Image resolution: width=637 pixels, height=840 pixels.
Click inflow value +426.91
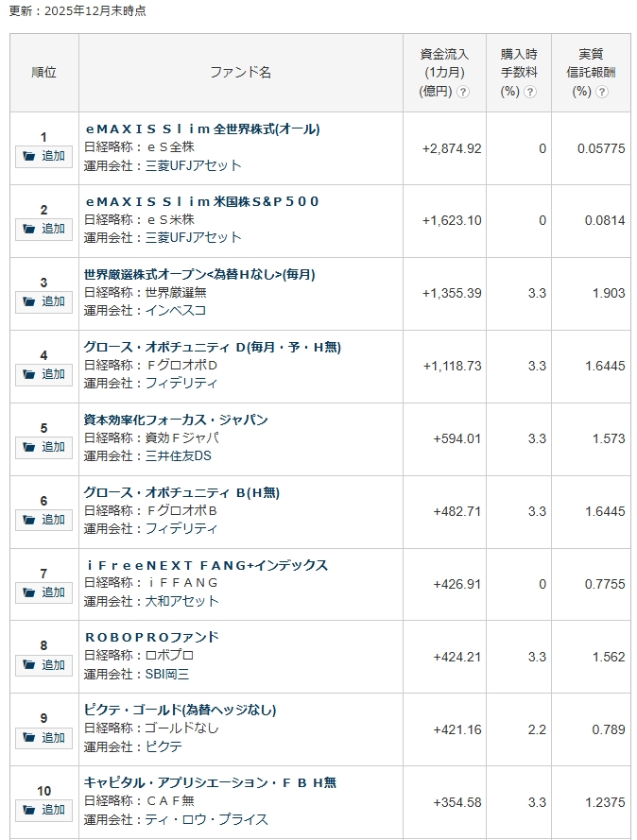pyautogui.click(x=457, y=585)
